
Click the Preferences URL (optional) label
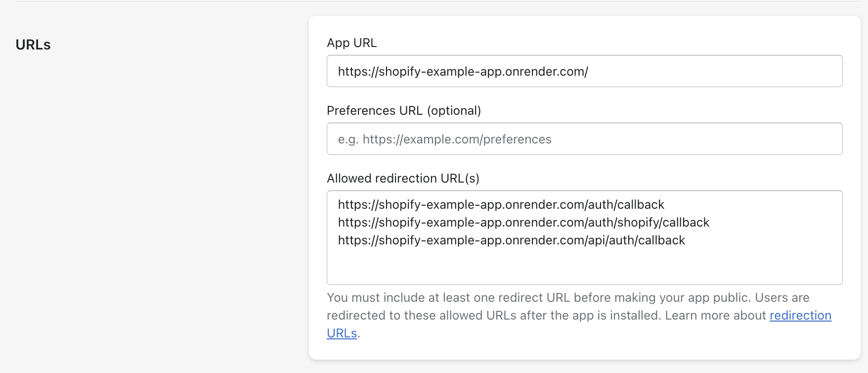(403, 110)
